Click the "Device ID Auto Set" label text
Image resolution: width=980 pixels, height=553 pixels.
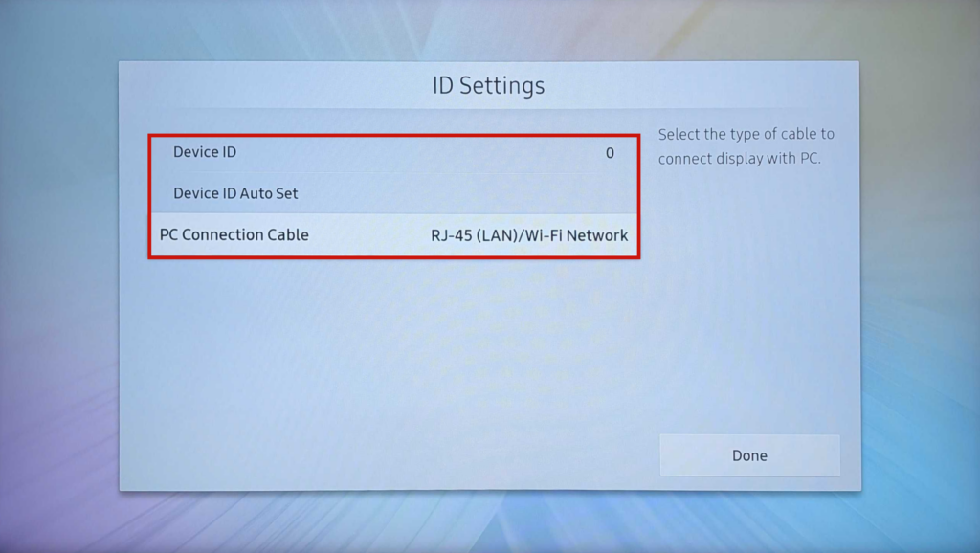click(x=235, y=193)
